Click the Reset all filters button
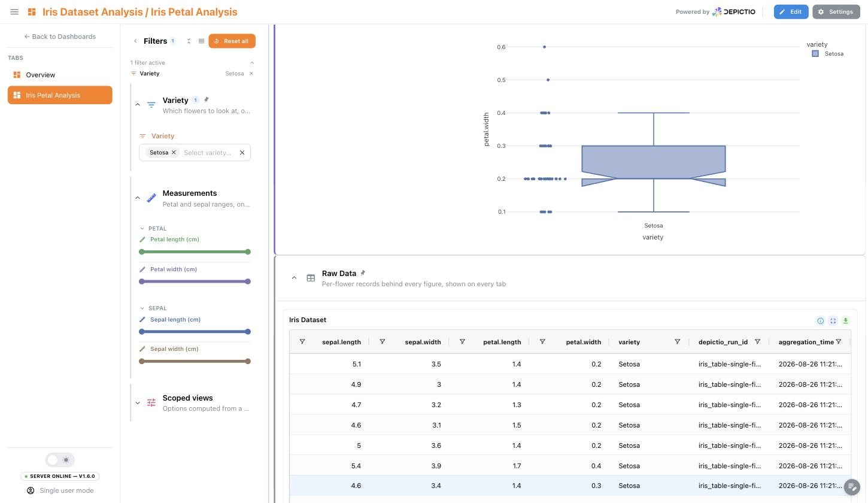Screen dimensions: 868x503 coord(232,41)
